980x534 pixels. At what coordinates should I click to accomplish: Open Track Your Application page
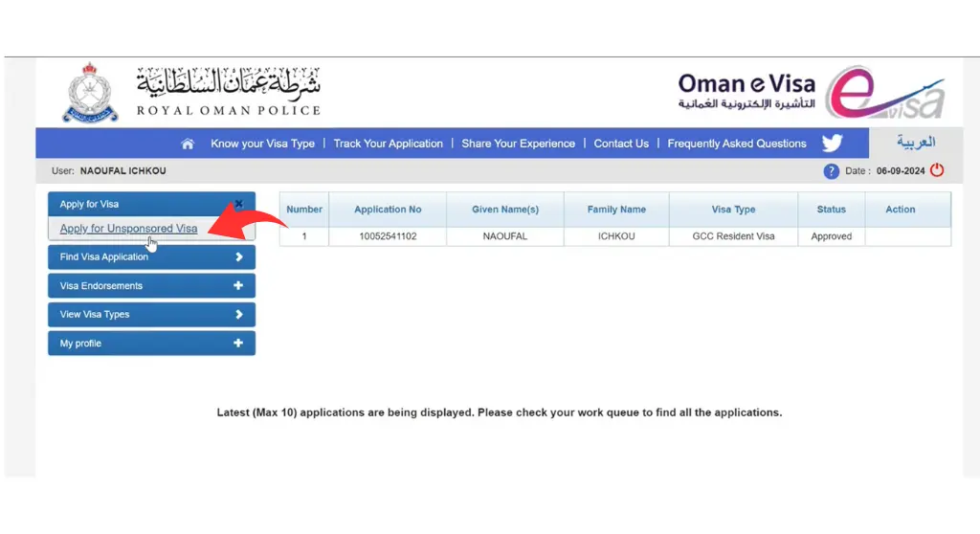point(389,144)
